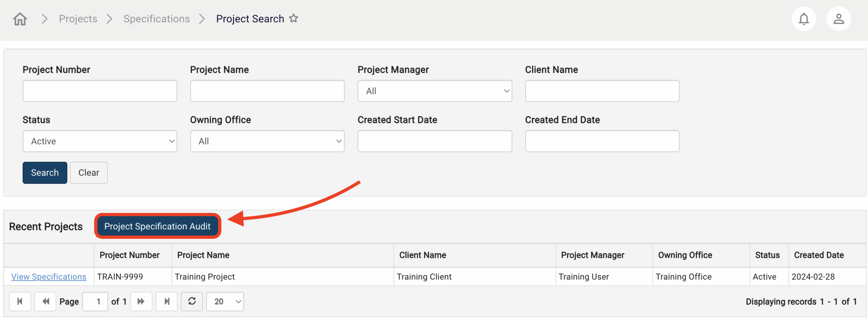
Task: Favorite this page with the star icon
Action: [294, 18]
